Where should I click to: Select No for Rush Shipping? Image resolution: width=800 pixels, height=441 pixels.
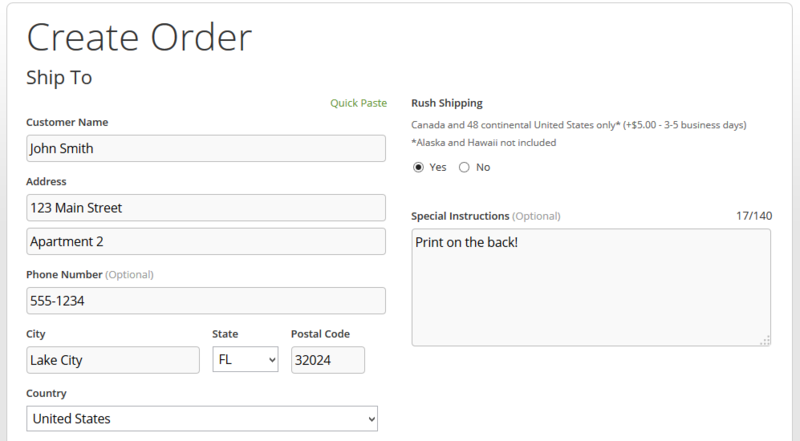[464, 167]
